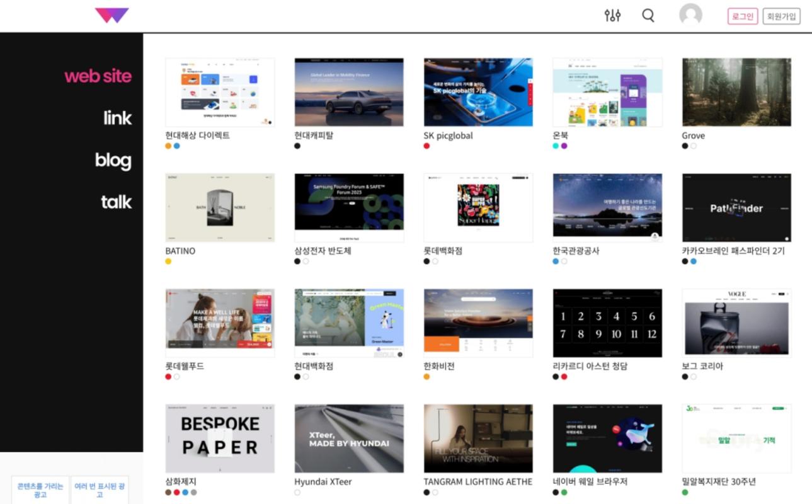Viewport: 812px width, 504px height.
Task: Click green color dot under 네이버 웨일 브라우저
Action: [x=564, y=492]
